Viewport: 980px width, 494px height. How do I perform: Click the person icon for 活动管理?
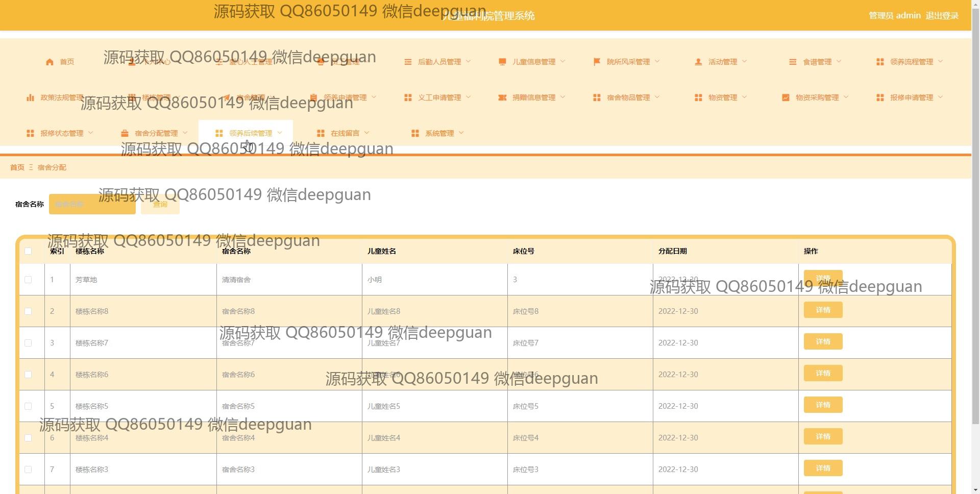coord(698,62)
